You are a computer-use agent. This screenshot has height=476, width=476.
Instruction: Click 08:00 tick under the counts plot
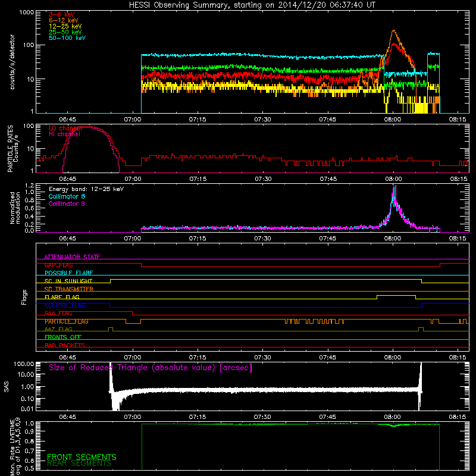coord(393,120)
